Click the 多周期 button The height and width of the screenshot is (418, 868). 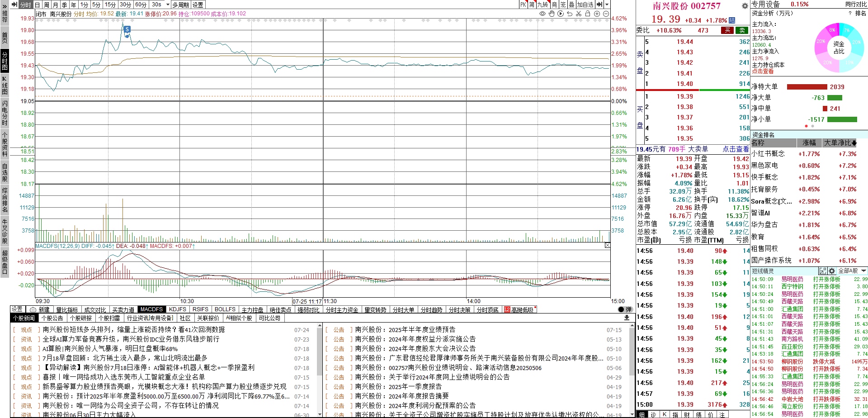(x=181, y=5)
